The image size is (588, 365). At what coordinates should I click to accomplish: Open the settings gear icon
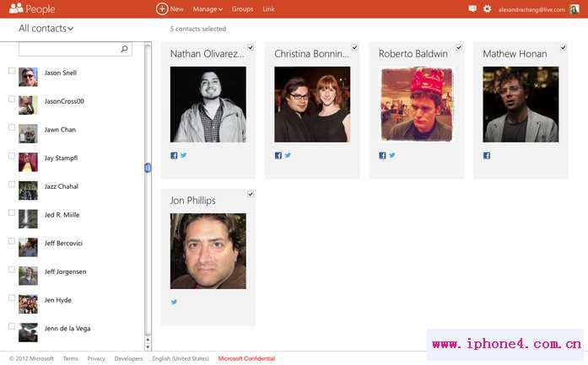[x=487, y=8]
